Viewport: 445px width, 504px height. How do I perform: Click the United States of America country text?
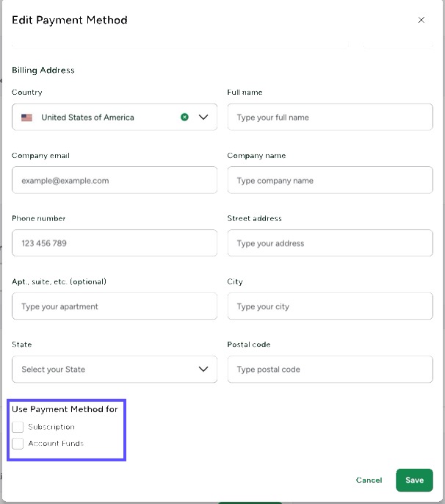click(x=87, y=118)
